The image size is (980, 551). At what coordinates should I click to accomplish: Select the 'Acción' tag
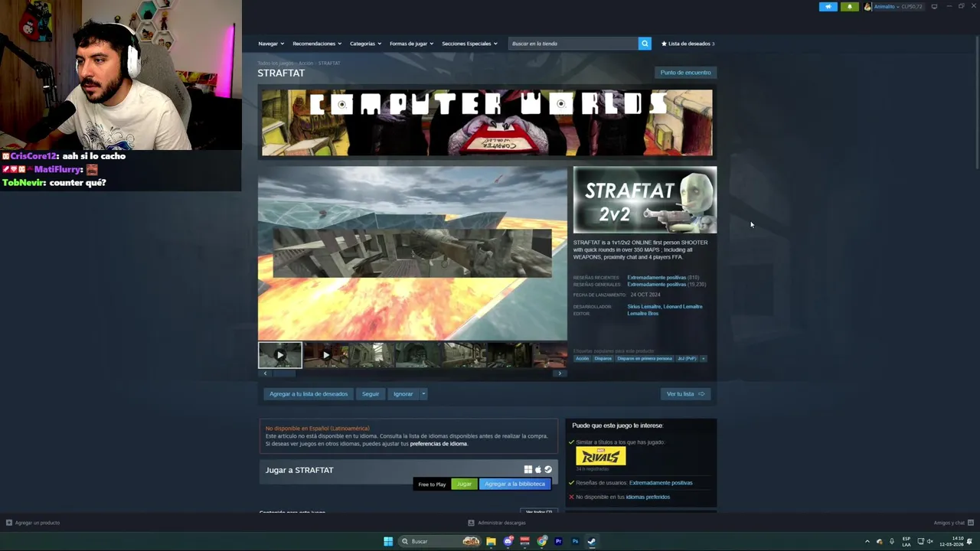click(x=583, y=358)
